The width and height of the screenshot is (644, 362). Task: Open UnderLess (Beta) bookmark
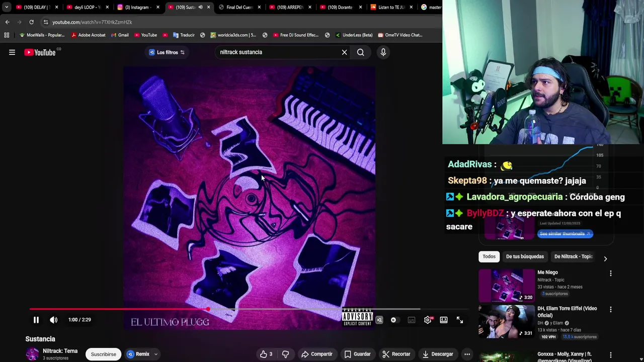click(x=353, y=35)
